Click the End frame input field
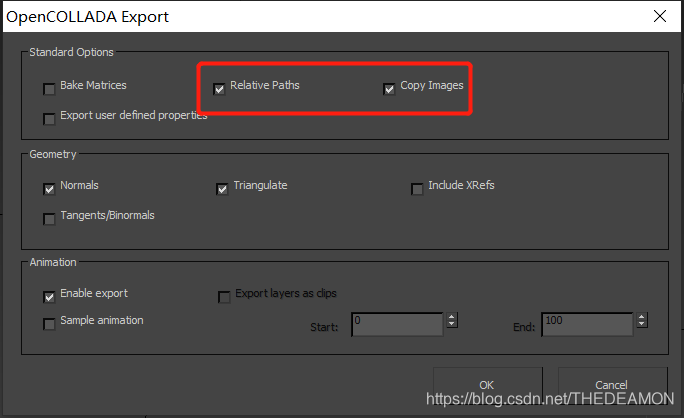 (x=587, y=324)
